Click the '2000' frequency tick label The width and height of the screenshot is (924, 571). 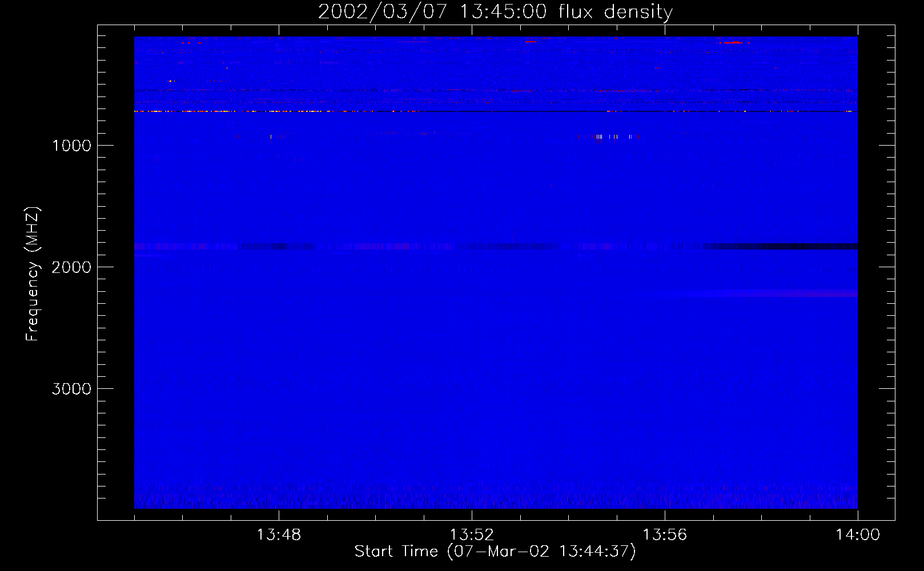point(71,267)
